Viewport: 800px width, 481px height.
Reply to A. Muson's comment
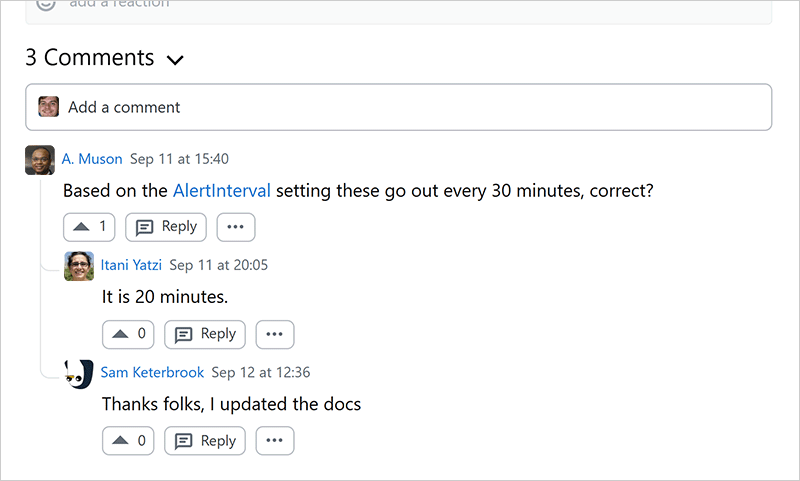coord(166,227)
